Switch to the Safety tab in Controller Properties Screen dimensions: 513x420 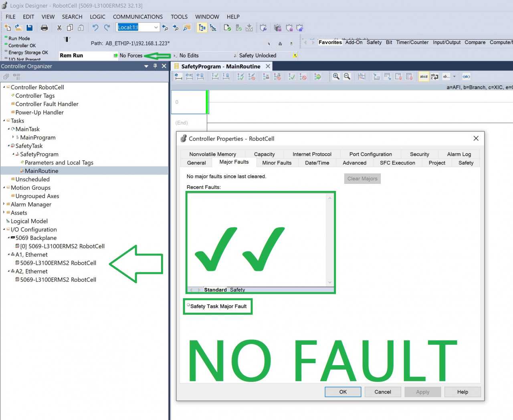[x=466, y=163]
